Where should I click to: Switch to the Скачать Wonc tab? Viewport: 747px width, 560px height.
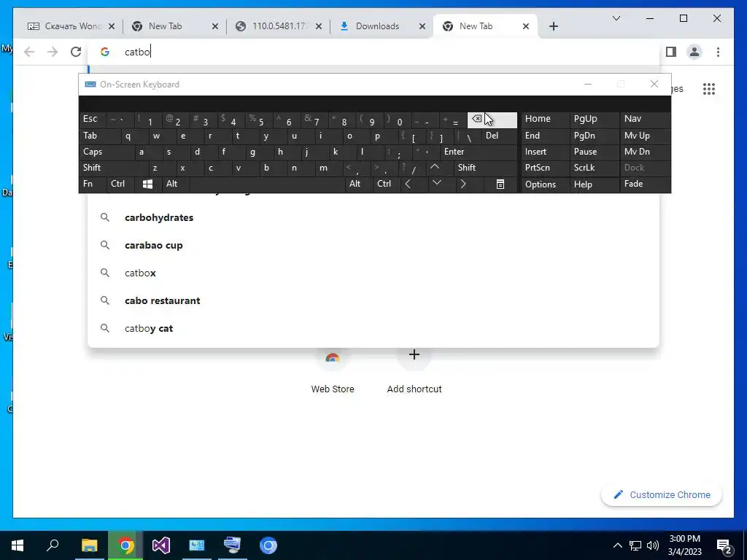tap(71, 26)
